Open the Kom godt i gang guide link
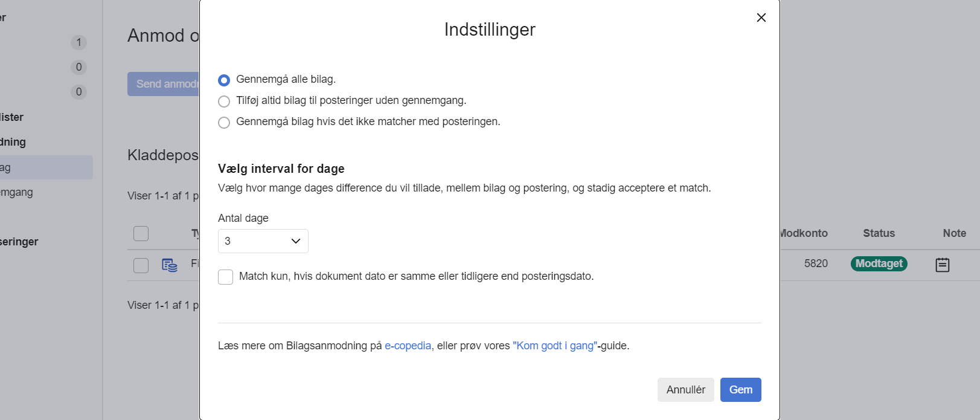Viewport: 980px width, 420px height. point(554,345)
